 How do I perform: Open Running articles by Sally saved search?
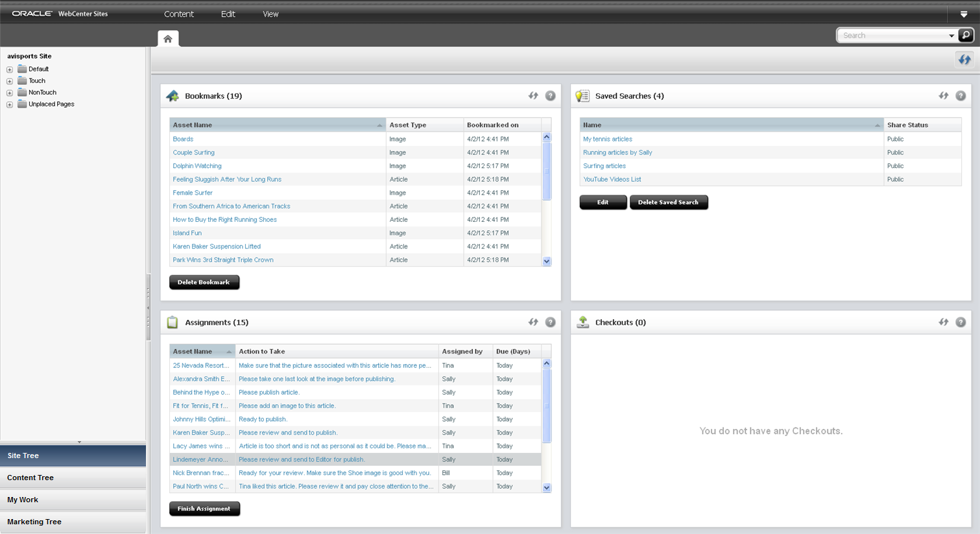point(617,152)
